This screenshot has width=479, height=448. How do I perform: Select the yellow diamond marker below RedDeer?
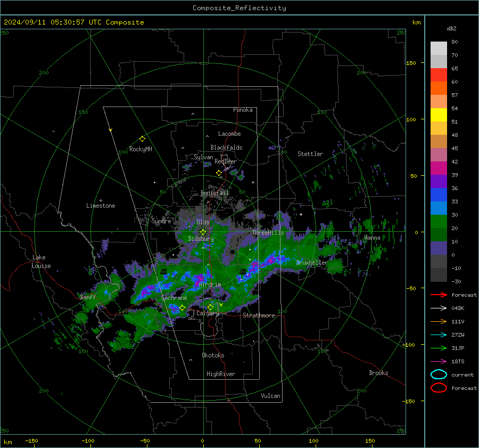219,173
